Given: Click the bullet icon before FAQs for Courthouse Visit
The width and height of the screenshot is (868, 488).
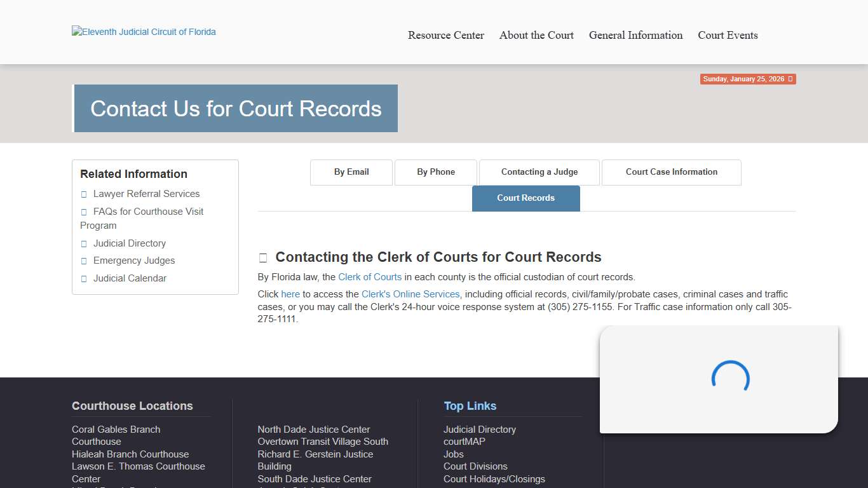Looking at the screenshot, I should pos(84,211).
